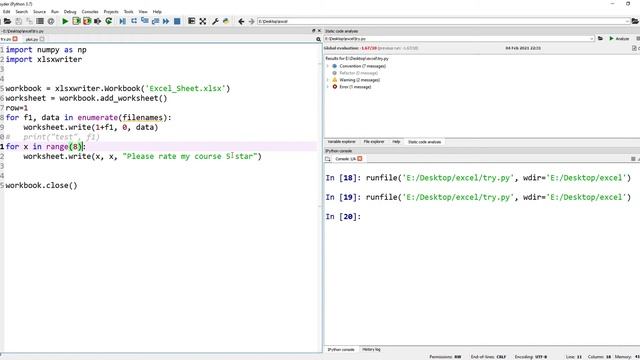
Task: Undock the editor pane icon
Action: pos(313,31)
